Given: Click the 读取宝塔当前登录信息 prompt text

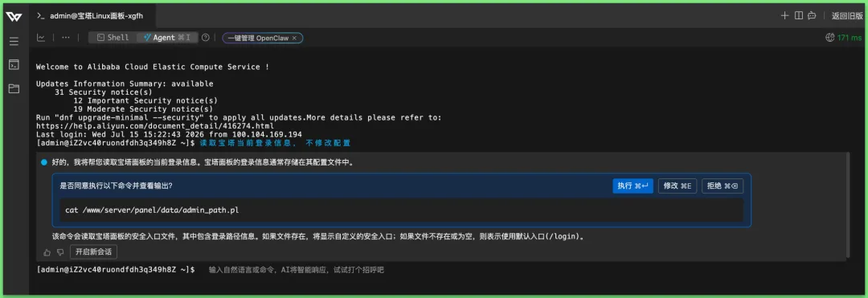Looking at the screenshot, I should pyautogui.click(x=275, y=143).
